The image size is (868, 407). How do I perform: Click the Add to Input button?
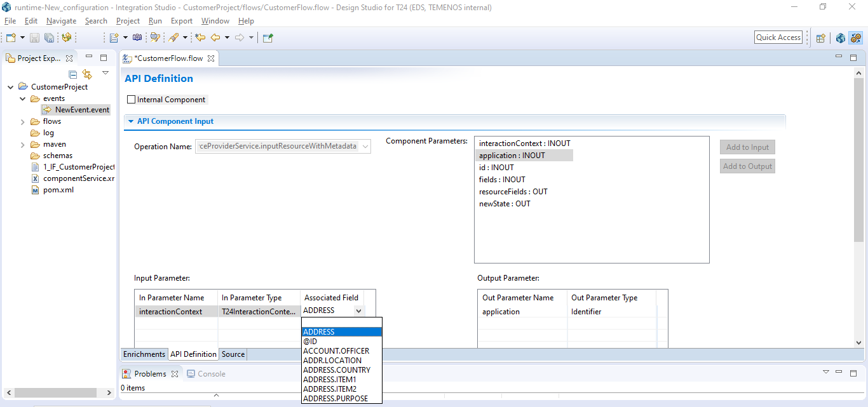pyautogui.click(x=747, y=147)
